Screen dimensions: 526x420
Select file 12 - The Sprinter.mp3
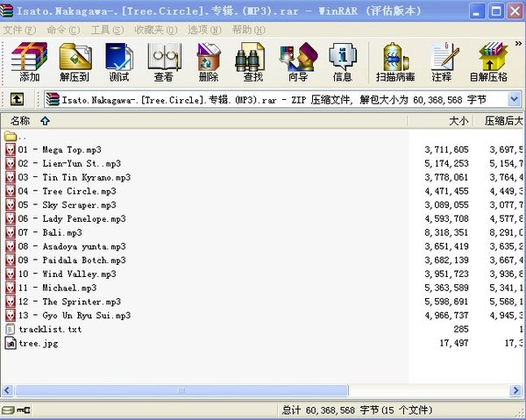[69, 302]
